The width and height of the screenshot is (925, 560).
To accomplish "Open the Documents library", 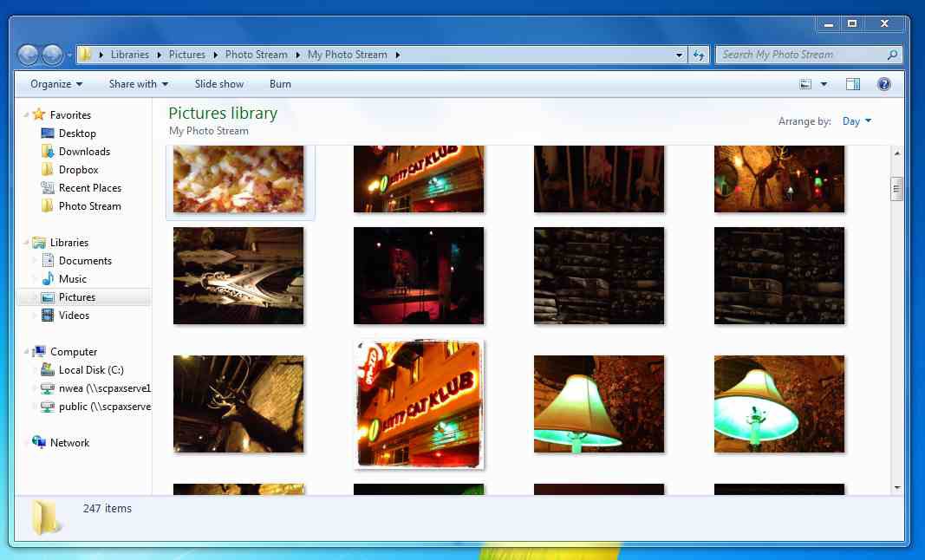I will tap(85, 261).
